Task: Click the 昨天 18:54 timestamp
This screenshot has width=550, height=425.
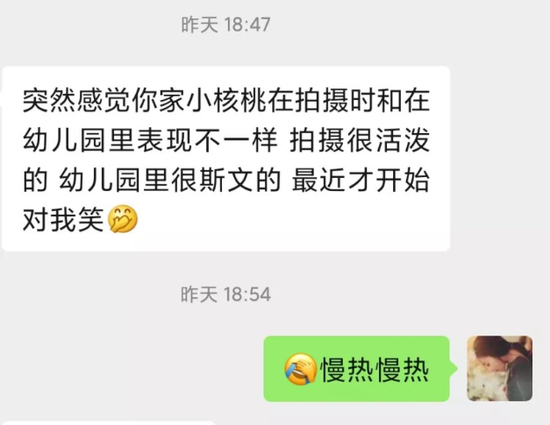Action: (226, 294)
